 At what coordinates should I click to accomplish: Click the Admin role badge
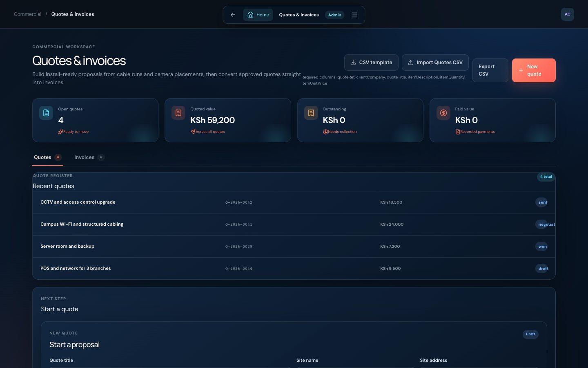334,15
